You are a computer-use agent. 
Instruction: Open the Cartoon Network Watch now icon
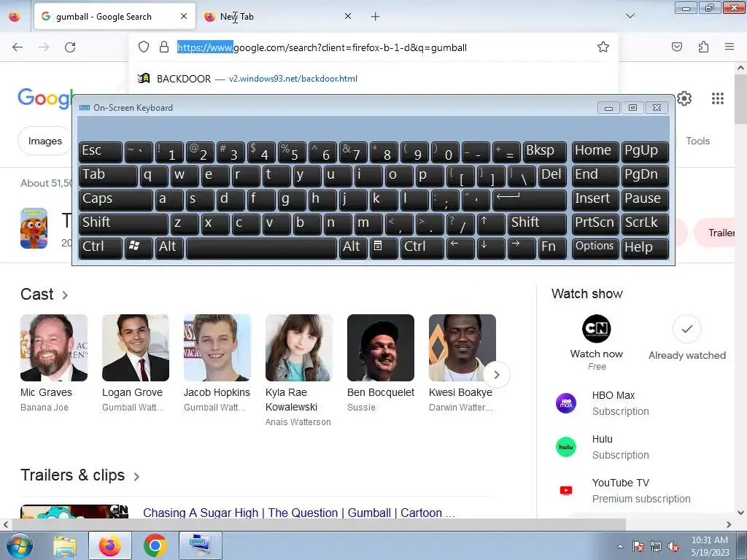click(x=597, y=329)
